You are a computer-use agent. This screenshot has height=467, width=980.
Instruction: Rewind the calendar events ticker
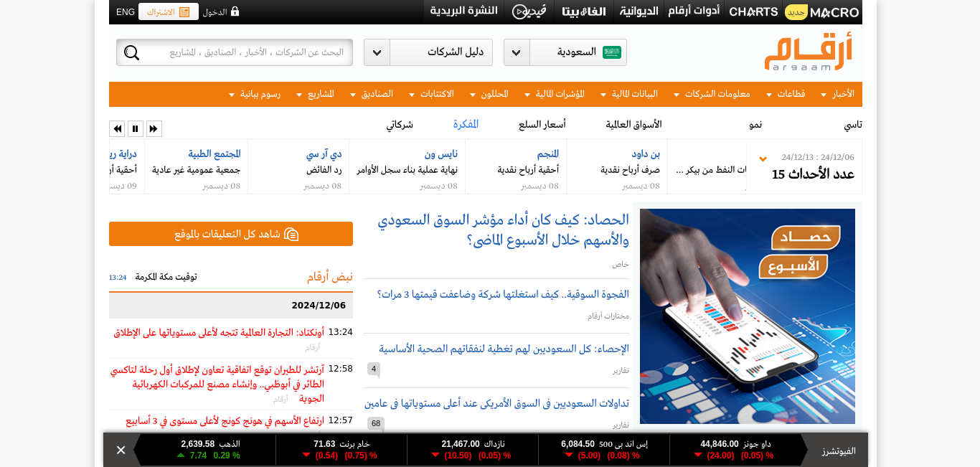click(117, 128)
